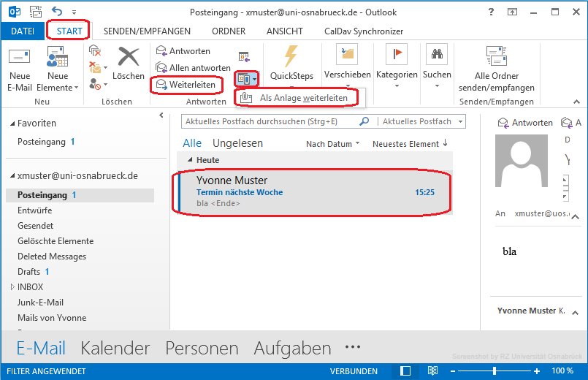The image size is (588, 380).
Task: Click the 100 % zoom level
Action: pyautogui.click(x=562, y=370)
